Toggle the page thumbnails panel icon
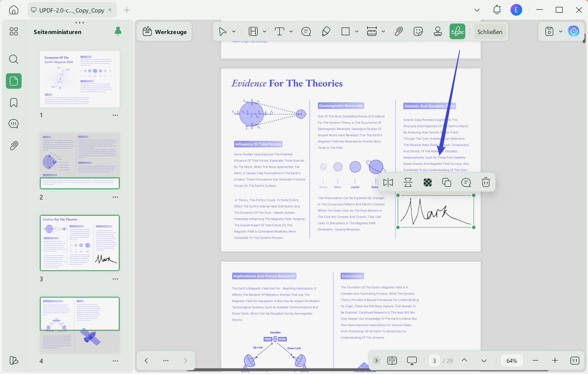The height and width of the screenshot is (374, 588). pyautogui.click(x=14, y=81)
